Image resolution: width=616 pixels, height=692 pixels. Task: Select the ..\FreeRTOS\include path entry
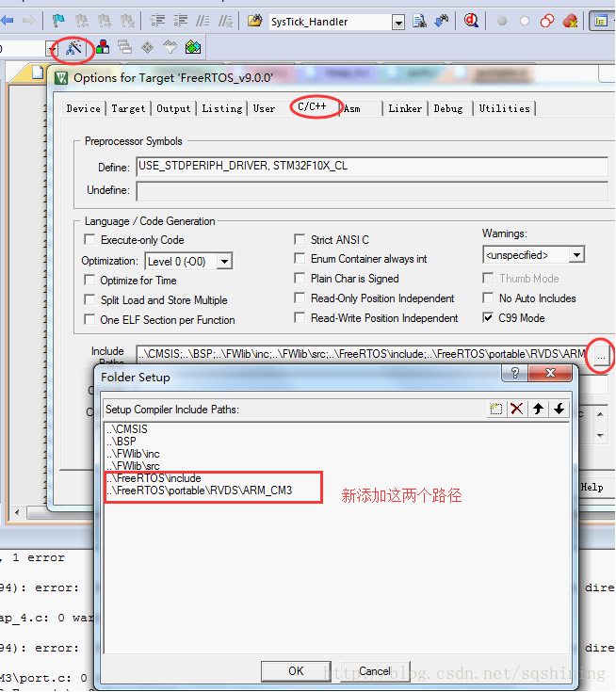154,478
